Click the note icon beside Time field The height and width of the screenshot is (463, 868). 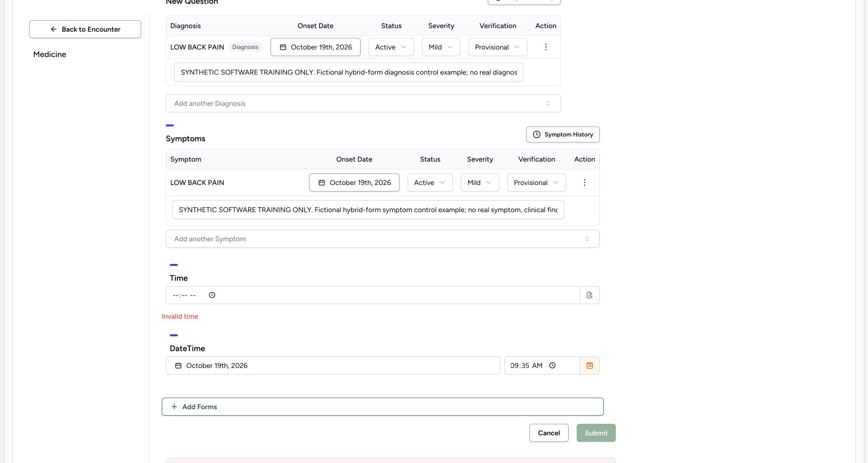click(590, 295)
